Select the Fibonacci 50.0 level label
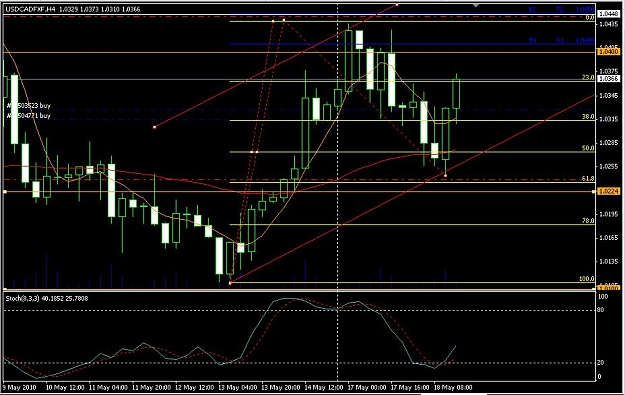 [x=588, y=148]
